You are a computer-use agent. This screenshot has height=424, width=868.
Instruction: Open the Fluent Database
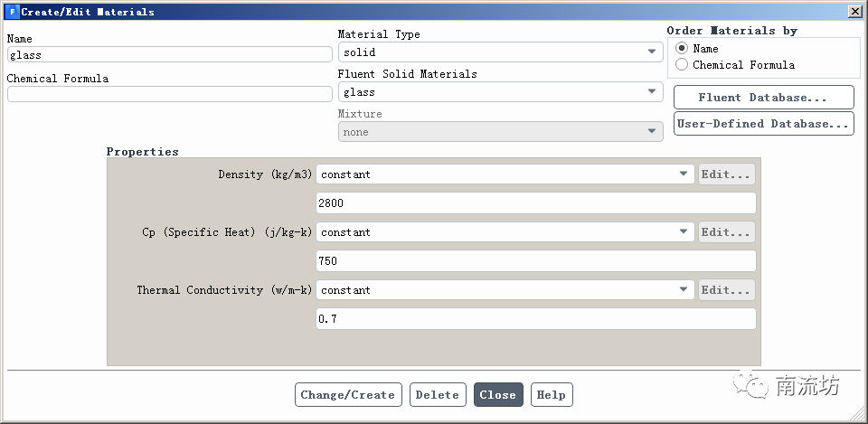[x=763, y=98]
